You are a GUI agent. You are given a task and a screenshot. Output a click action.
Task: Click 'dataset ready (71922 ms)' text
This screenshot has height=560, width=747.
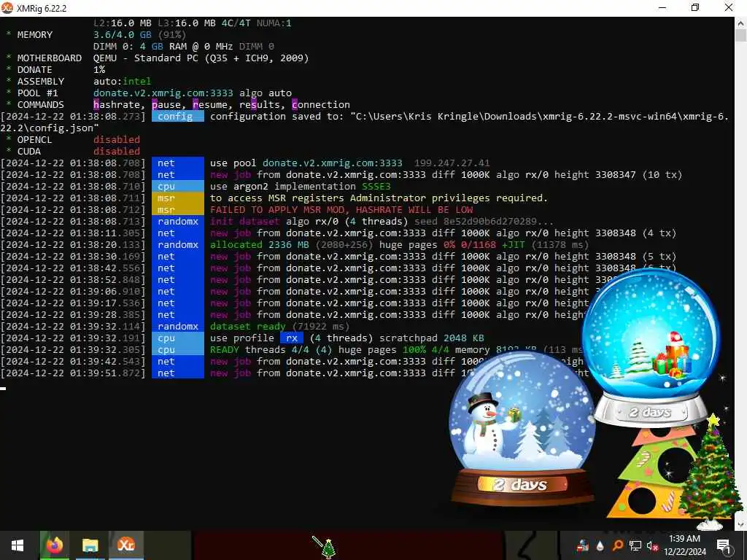(279, 327)
